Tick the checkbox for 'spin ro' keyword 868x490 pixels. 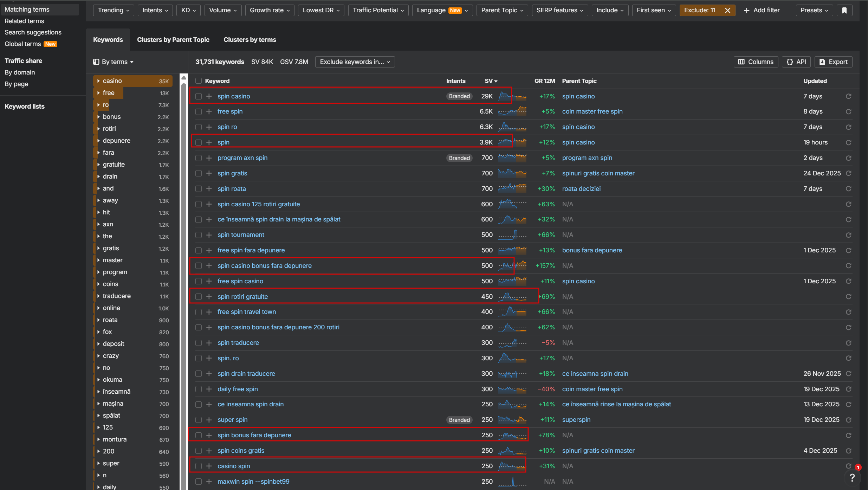pos(199,127)
